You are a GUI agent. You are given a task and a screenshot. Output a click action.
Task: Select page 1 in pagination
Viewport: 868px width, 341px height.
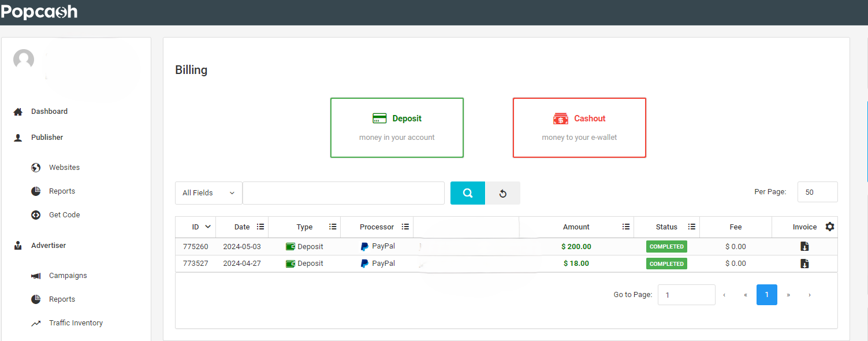(766, 295)
